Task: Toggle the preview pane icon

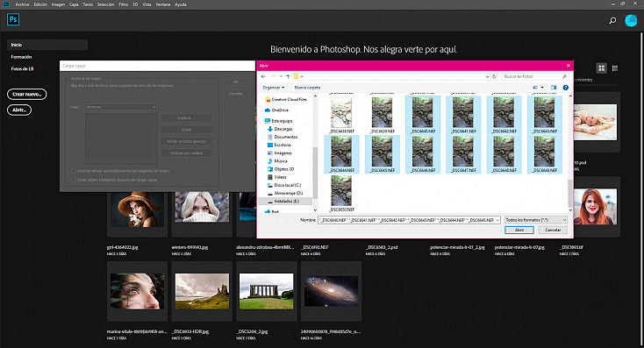Action: tap(554, 88)
